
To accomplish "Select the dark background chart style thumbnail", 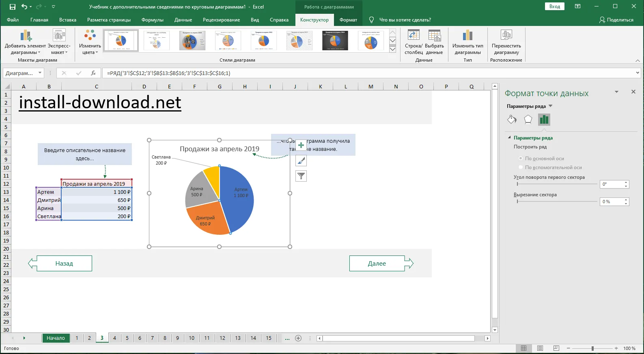I will tap(335, 41).
